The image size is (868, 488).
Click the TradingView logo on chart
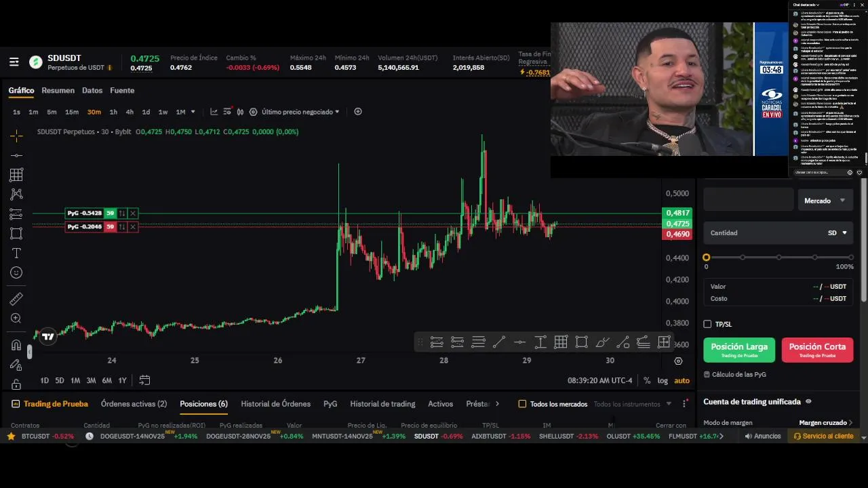pyautogui.click(x=47, y=336)
